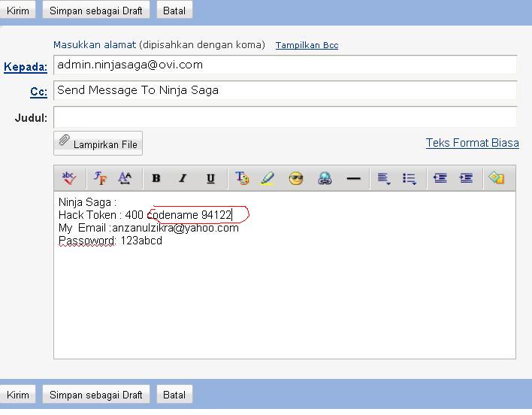The width and height of the screenshot is (532, 415).
Task: Open the font face picker icon
Action: 100,178
